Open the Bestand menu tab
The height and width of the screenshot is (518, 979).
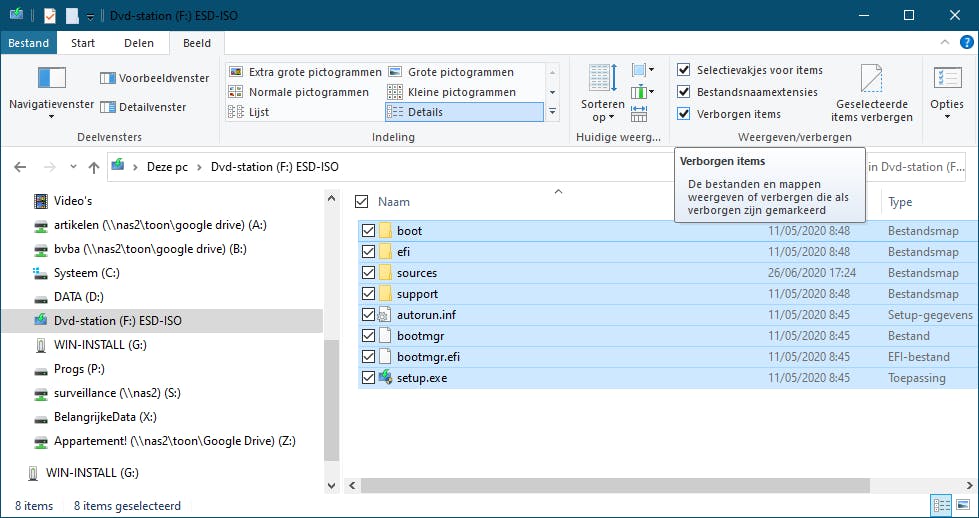pos(29,43)
